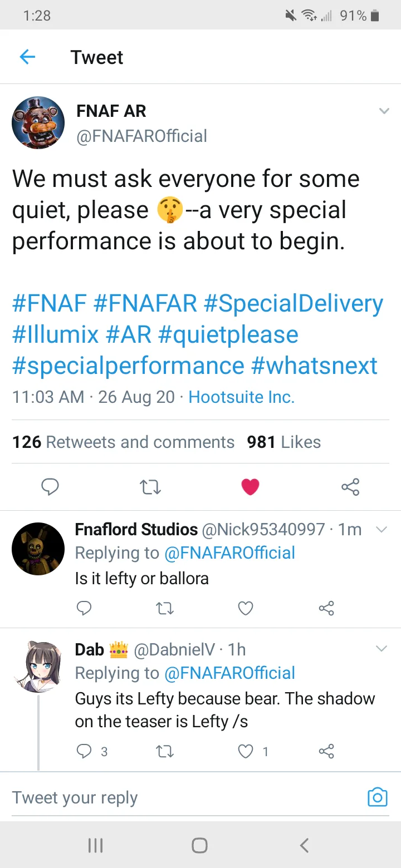The image size is (401, 868).
Task: Open dropdown chevron on Dab's reply
Action: (382, 649)
